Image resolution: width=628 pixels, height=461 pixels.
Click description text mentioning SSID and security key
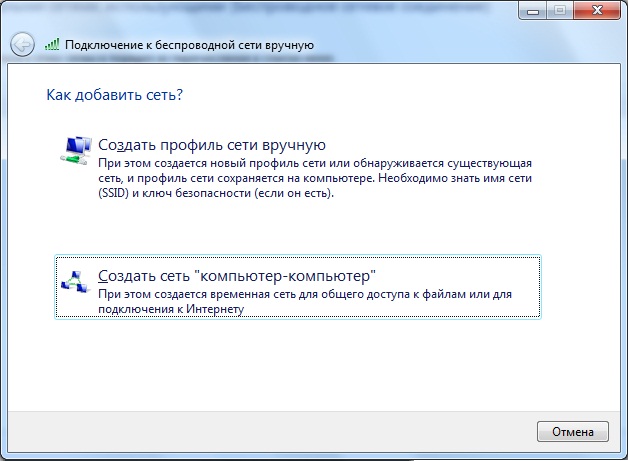coord(229,193)
